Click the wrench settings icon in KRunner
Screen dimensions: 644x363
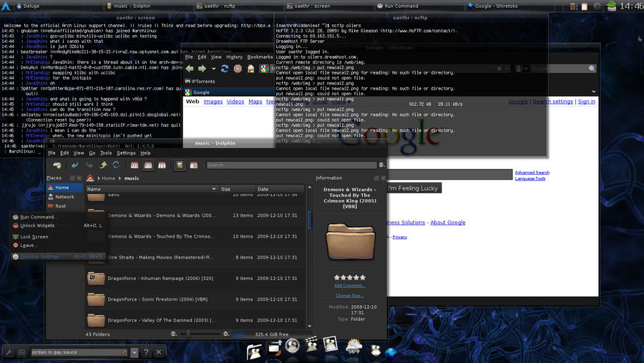coord(9,352)
